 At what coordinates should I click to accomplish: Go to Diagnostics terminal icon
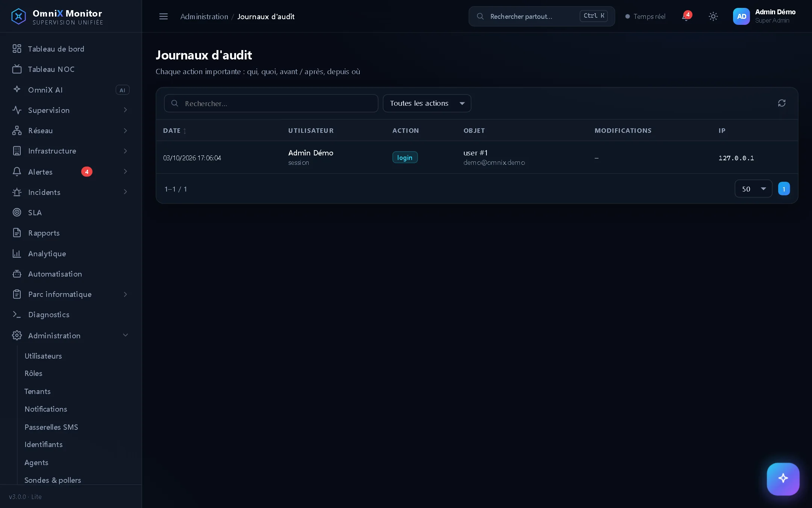(x=17, y=315)
